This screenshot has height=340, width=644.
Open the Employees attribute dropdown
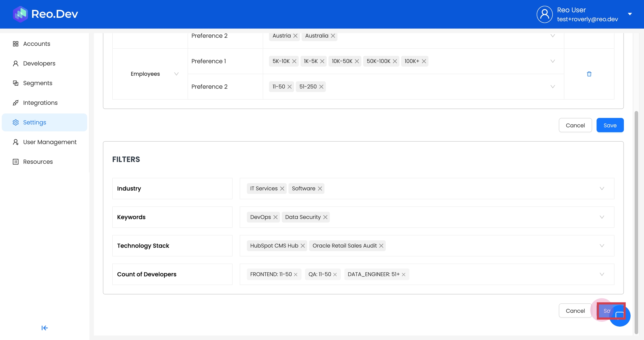tap(176, 74)
